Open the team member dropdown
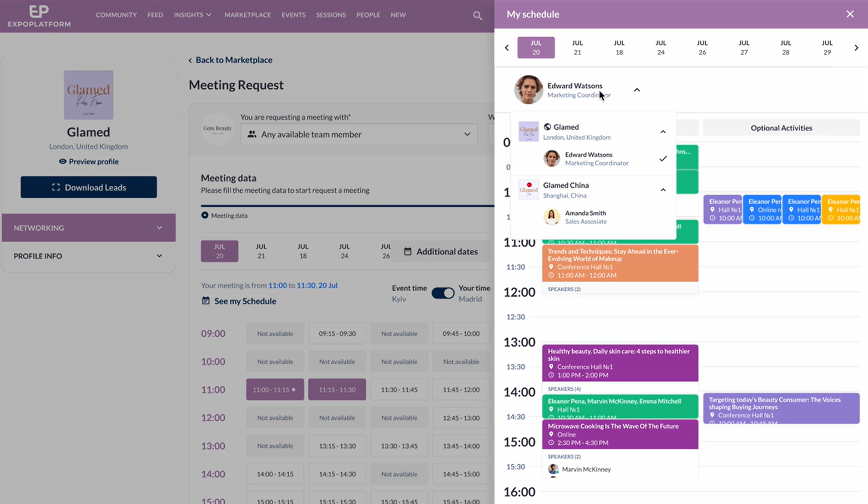The width and height of the screenshot is (868, 504). pyautogui.click(x=359, y=134)
